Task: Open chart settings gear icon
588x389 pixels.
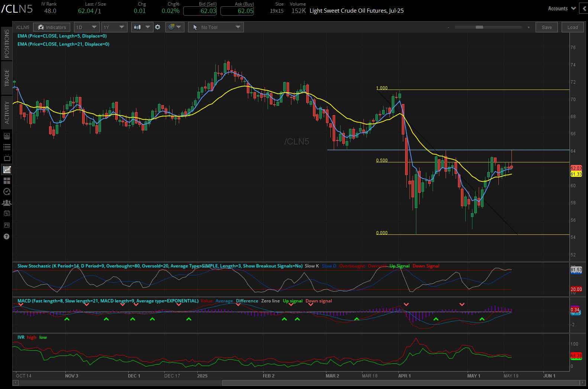Action: (x=158, y=27)
